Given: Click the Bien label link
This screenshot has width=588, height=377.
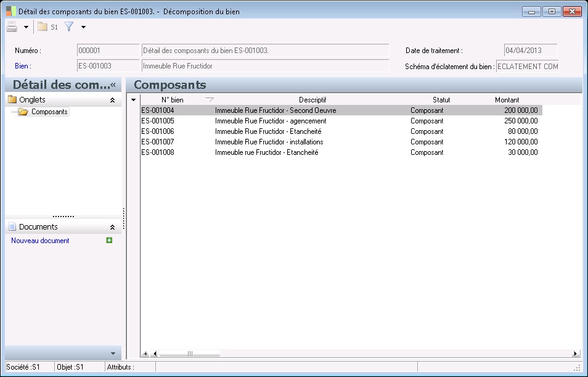Looking at the screenshot, I should 23,66.
